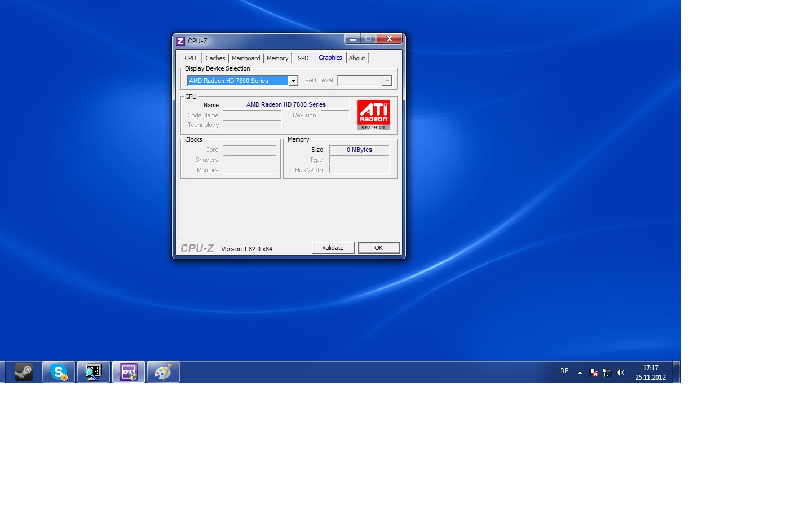Select the CPU-Z taskbar button
This screenshot has height=508, width=812.
click(x=129, y=372)
